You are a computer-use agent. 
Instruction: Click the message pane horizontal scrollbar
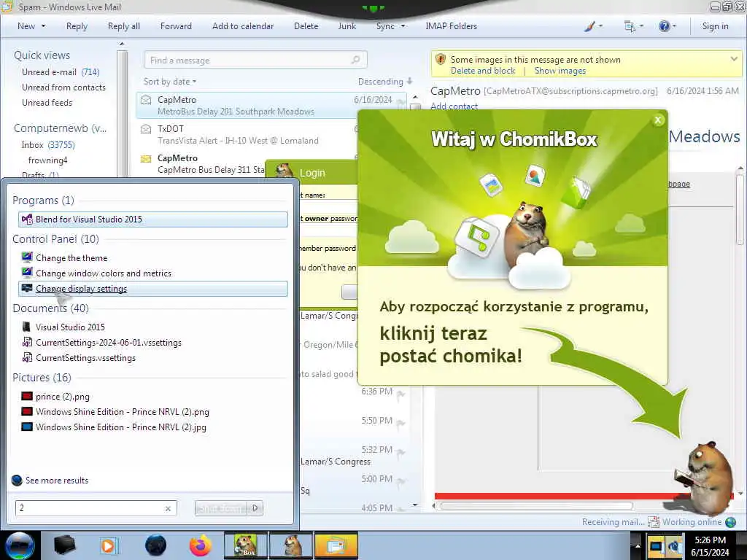click(536, 506)
